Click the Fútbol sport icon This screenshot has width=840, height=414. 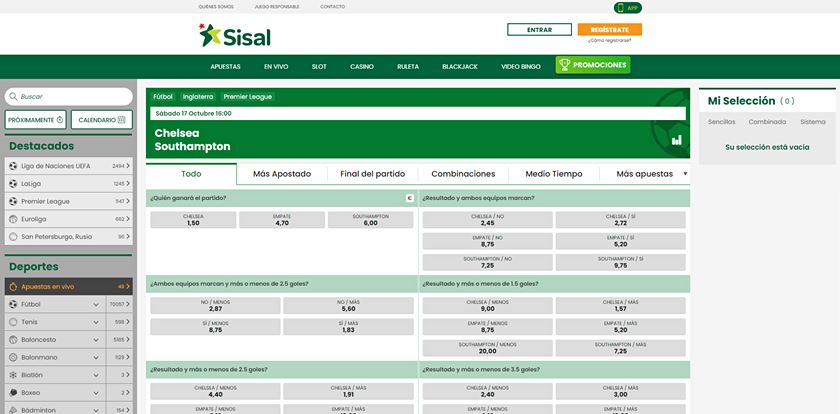13,304
